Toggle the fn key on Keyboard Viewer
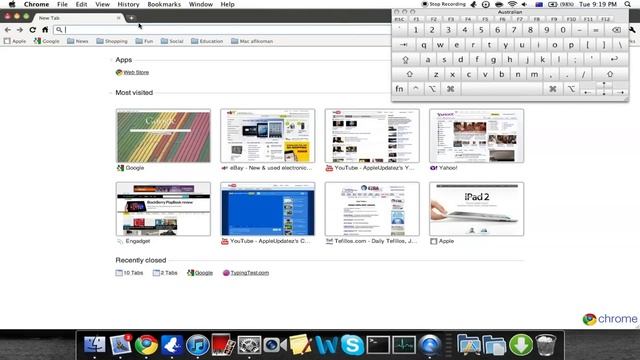 pos(400,89)
